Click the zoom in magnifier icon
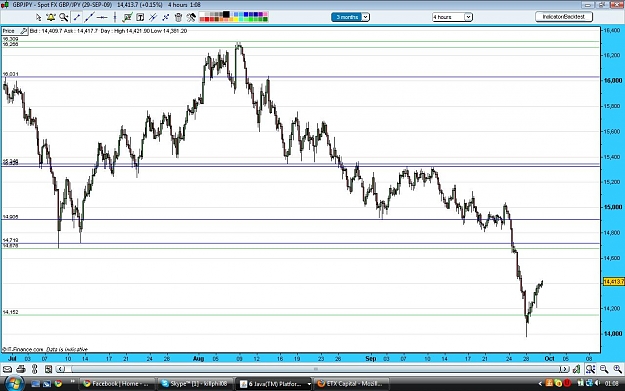This screenshot has width=625, height=391. coord(617,369)
